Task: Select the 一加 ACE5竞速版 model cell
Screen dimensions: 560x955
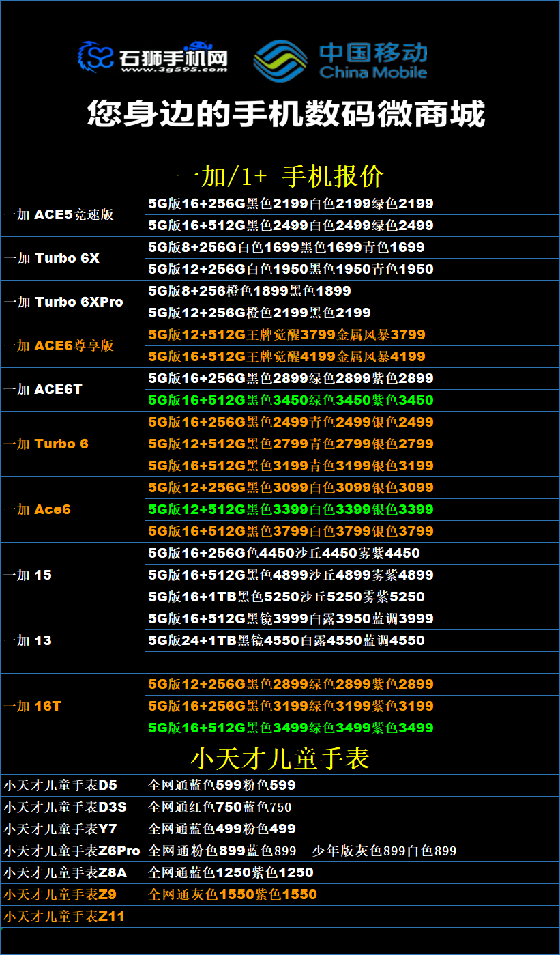Action: 72,214
